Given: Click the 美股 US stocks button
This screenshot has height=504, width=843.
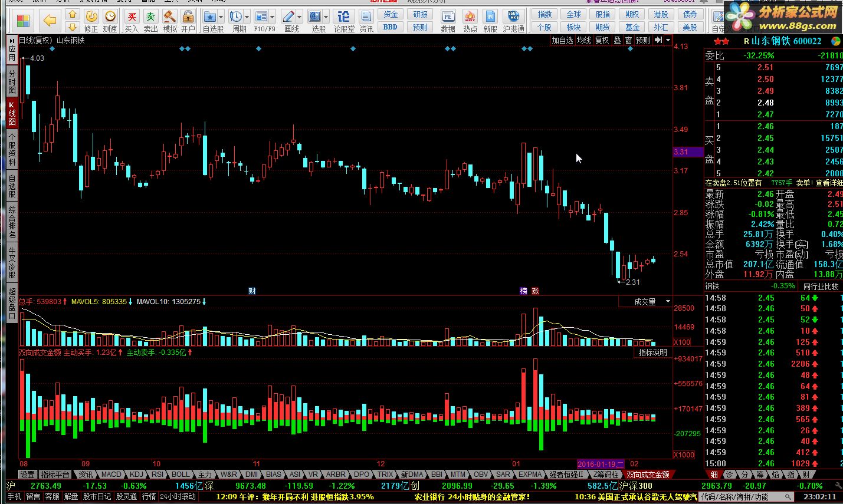Looking at the screenshot, I should point(690,27).
